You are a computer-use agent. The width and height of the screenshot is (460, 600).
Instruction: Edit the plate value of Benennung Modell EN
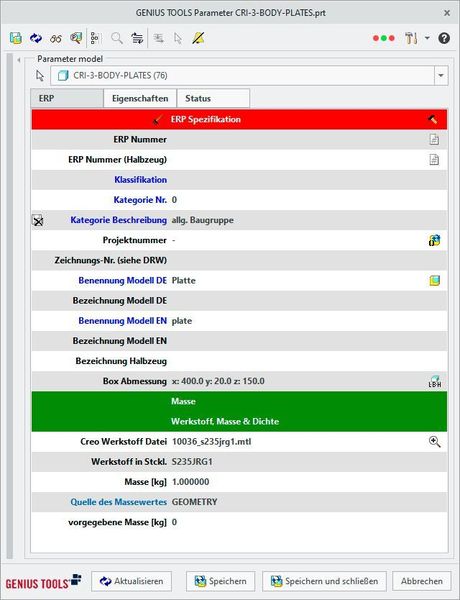tap(182, 321)
